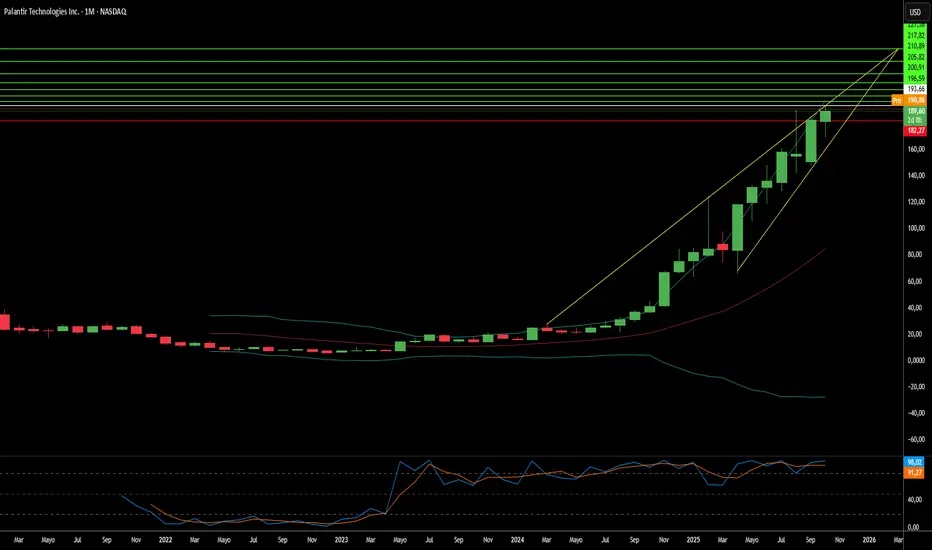Click the 189,60 last price label
932x550 pixels.
point(916,111)
